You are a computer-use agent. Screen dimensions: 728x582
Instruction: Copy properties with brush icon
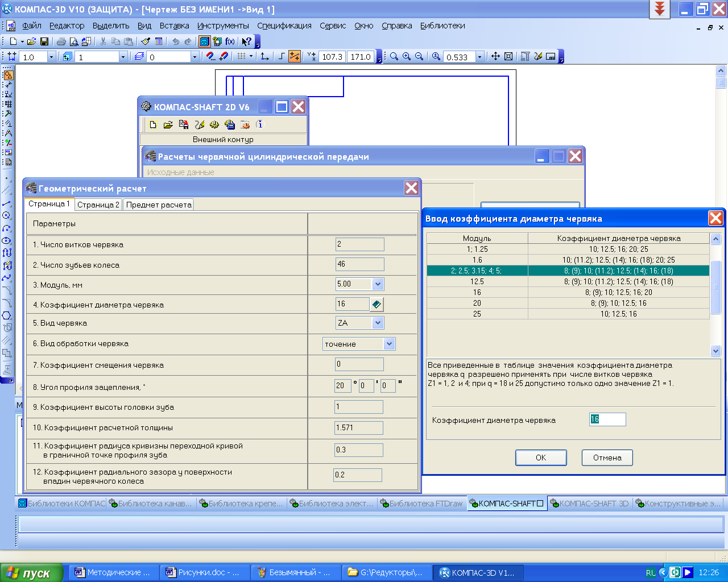(146, 41)
